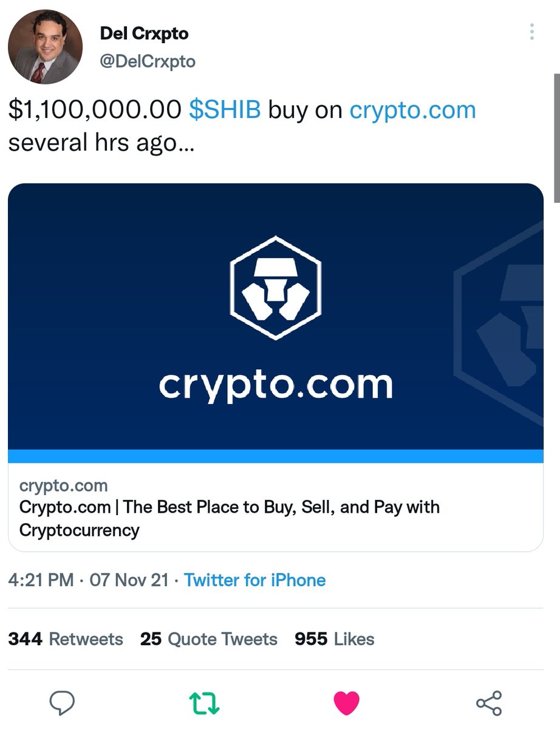Follow the crypto.com link in tweet text

point(412,111)
